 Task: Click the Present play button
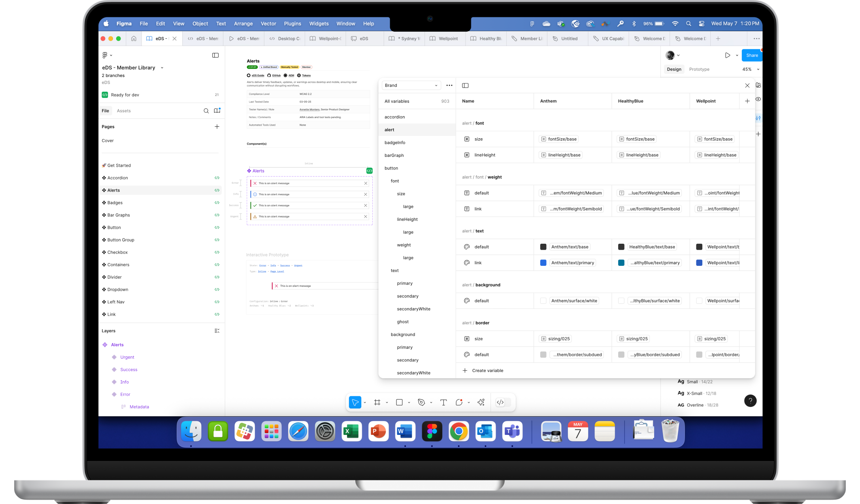(x=728, y=55)
